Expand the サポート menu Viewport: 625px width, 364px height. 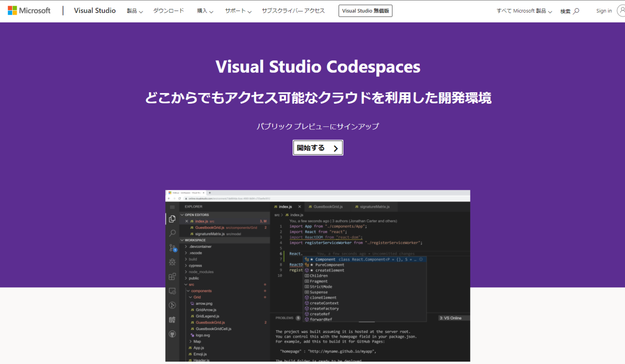[238, 11]
